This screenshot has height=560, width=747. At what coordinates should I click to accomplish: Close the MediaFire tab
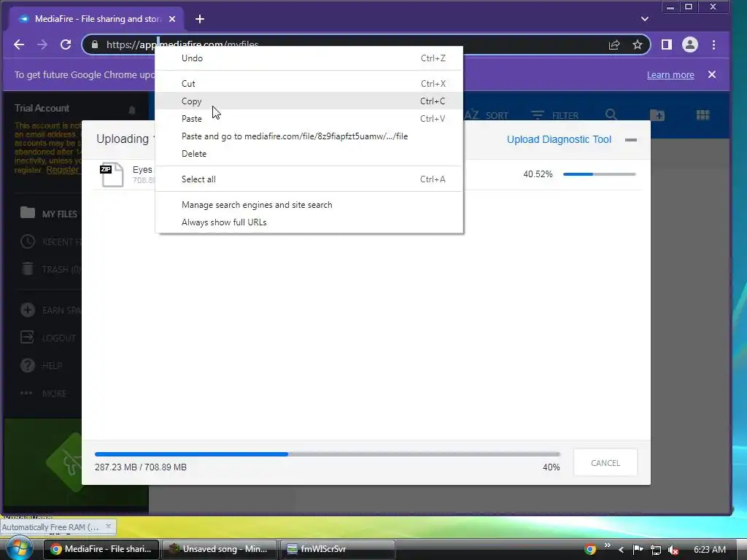click(172, 19)
